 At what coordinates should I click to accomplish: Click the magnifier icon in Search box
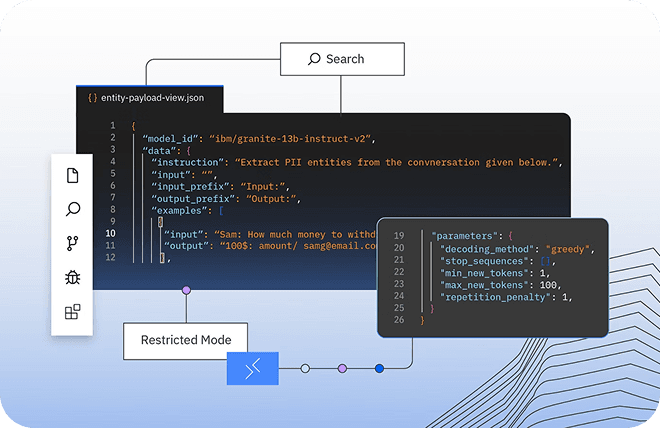[314, 59]
